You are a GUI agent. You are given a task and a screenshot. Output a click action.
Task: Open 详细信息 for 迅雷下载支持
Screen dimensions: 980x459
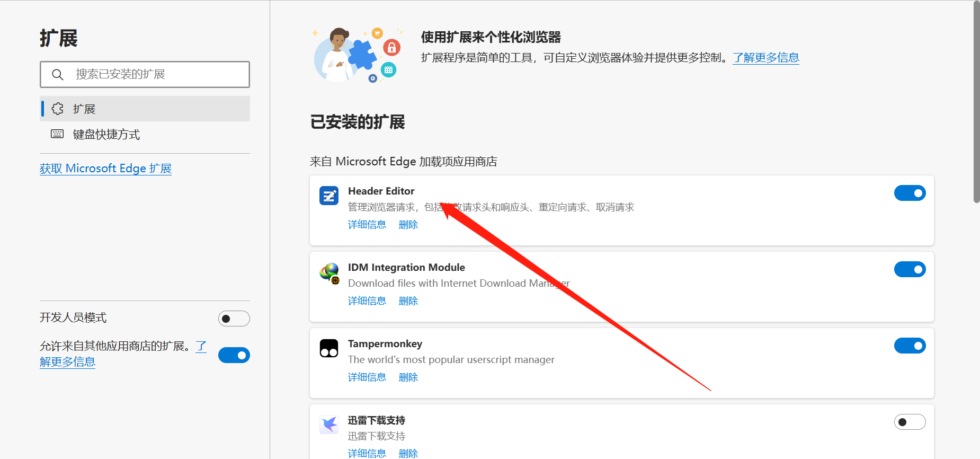367,453
